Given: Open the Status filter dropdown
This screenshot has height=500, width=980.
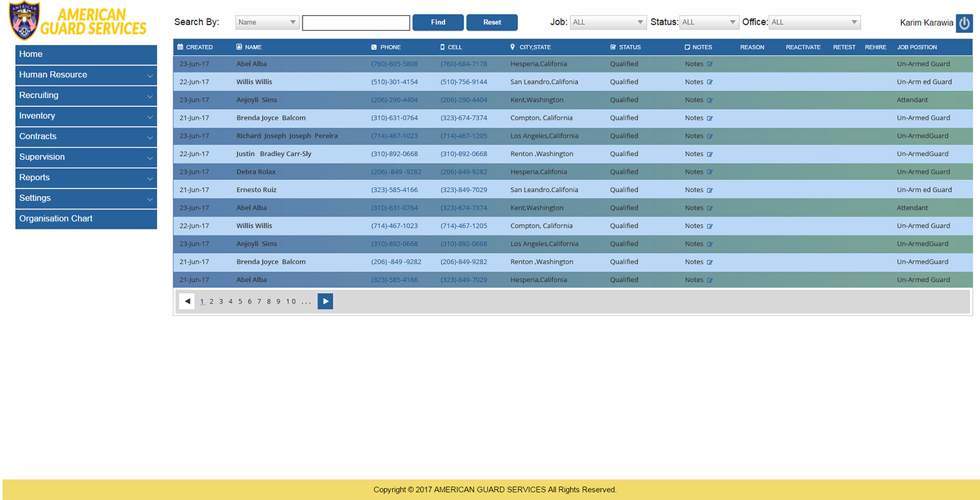Looking at the screenshot, I should [x=709, y=22].
